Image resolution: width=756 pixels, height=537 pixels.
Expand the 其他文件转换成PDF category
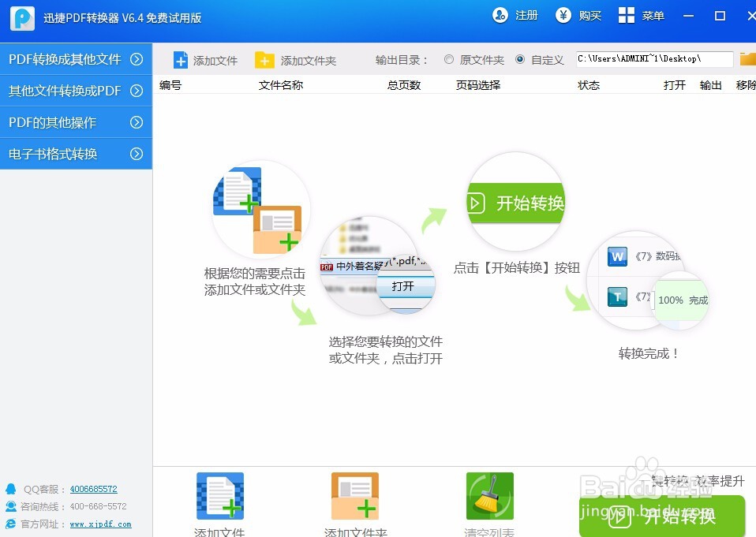pos(76,91)
